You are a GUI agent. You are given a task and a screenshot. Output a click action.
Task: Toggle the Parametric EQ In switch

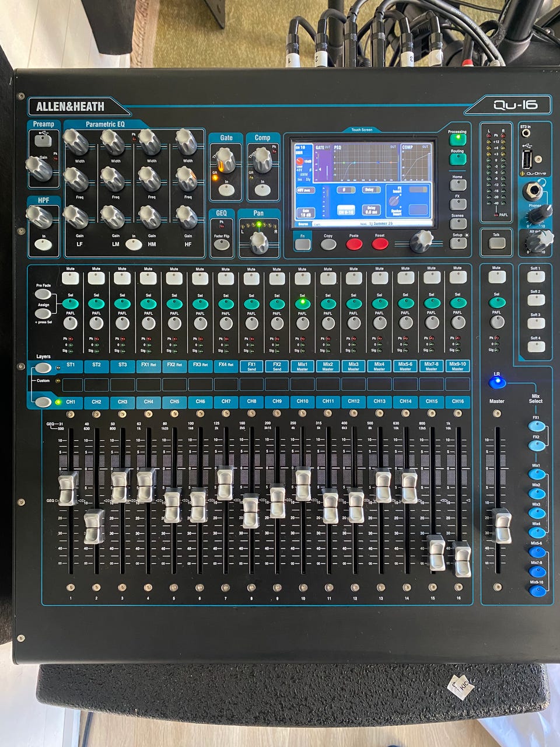coord(134,245)
